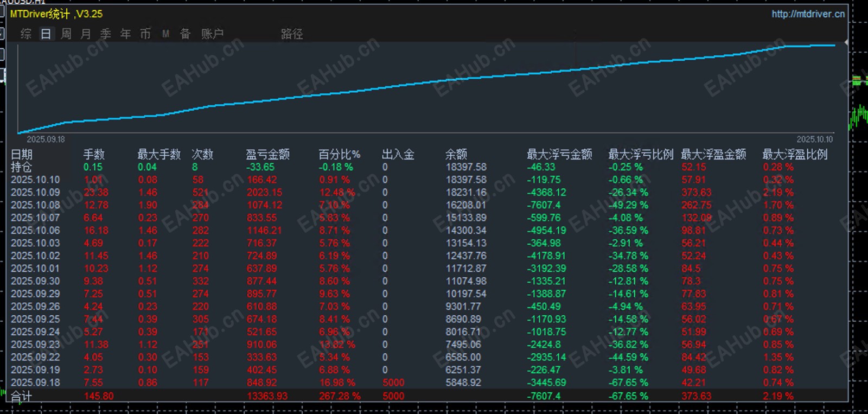868x414 pixels.
Task: Select the 2025.09.18 row
Action: tap(429, 383)
